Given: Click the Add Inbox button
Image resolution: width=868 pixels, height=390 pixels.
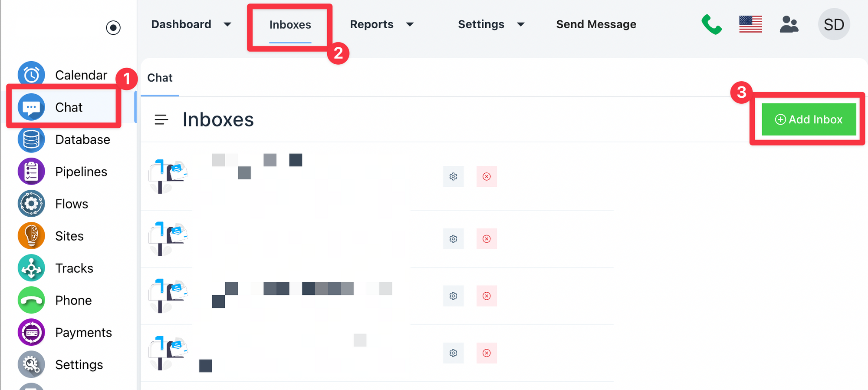Looking at the screenshot, I should (809, 119).
